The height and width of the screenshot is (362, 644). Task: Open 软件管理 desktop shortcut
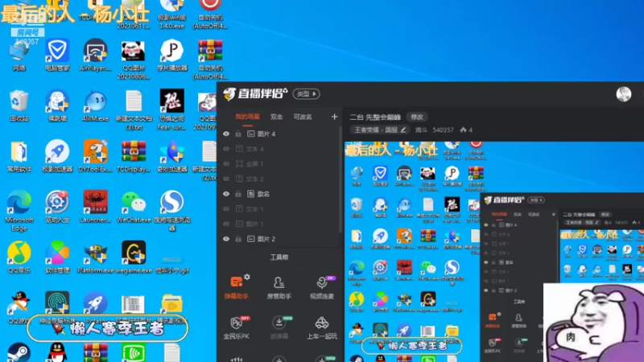(x=57, y=257)
